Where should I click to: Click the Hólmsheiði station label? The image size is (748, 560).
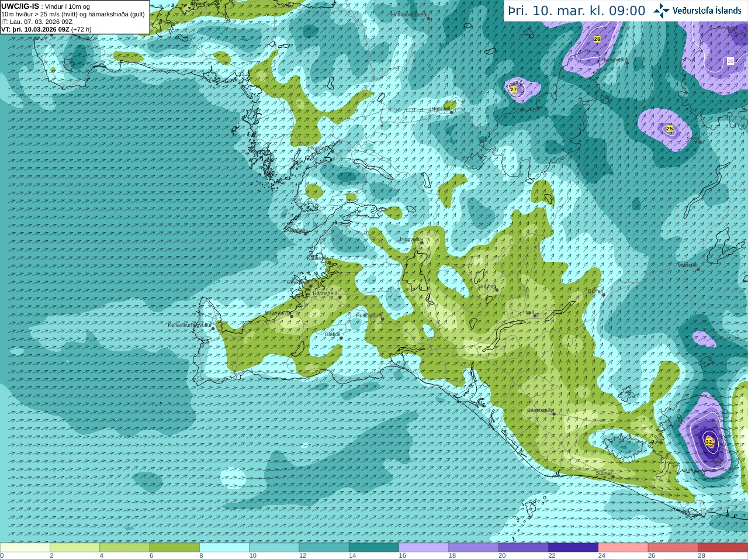point(325,293)
